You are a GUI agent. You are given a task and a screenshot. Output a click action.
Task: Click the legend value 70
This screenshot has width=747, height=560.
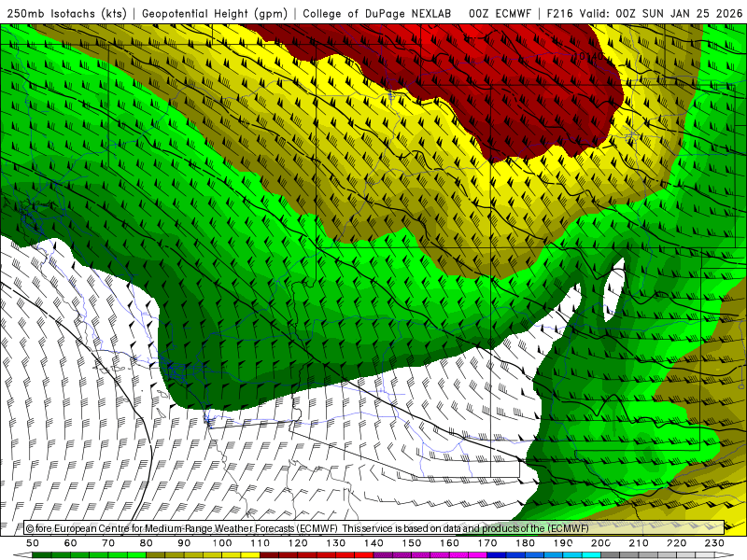(x=108, y=543)
